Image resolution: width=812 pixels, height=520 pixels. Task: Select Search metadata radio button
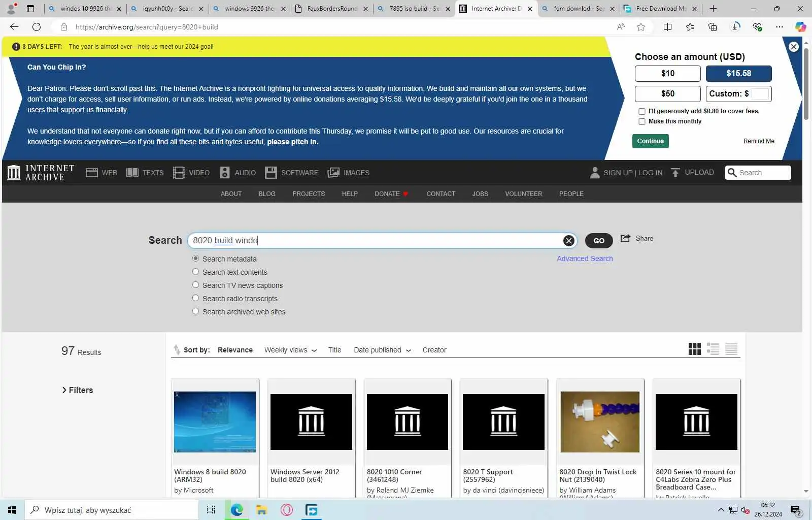[x=195, y=258]
